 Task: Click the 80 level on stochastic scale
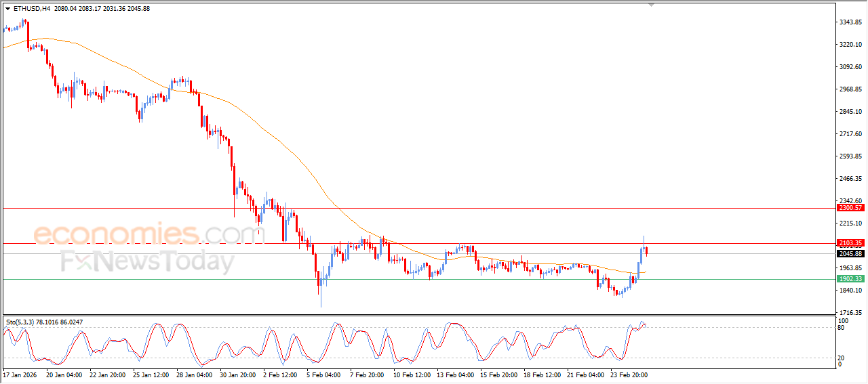click(841, 328)
